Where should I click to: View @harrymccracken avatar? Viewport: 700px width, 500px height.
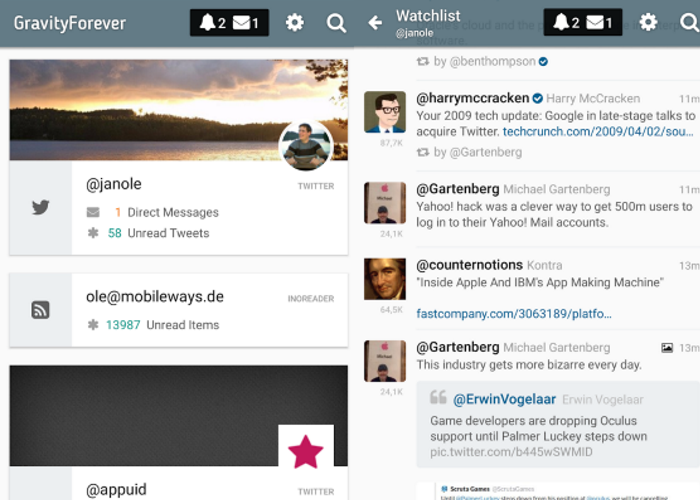point(385,113)
